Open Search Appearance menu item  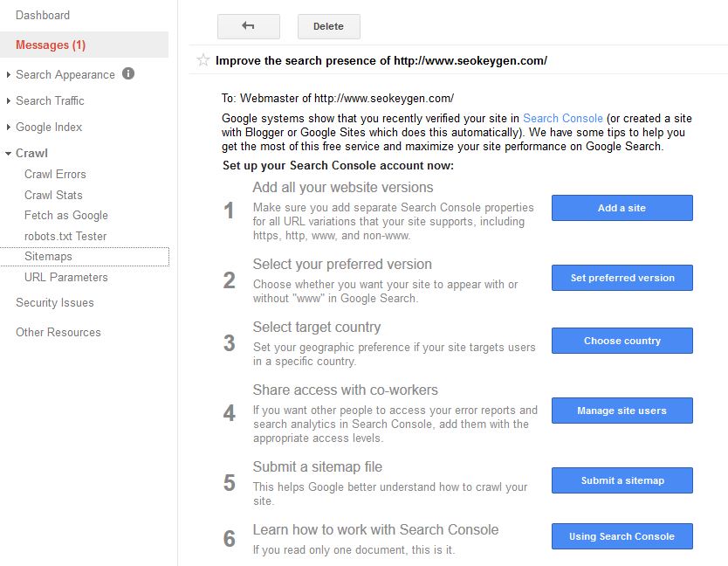(65, 75)
